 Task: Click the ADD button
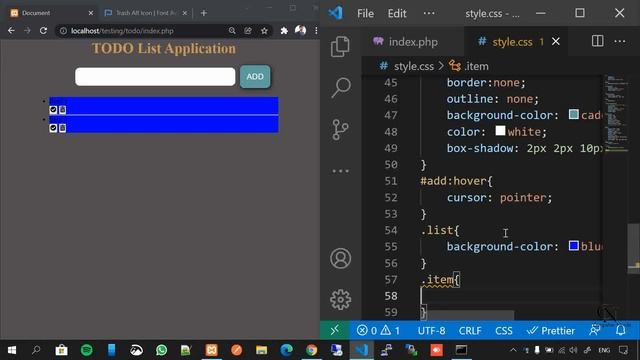coord(255,77)
